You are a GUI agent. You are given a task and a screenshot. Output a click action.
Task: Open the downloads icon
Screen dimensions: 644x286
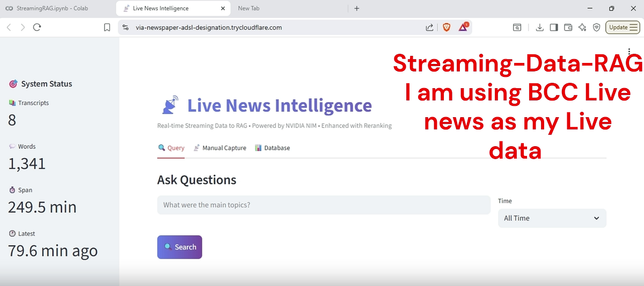(540, 27)
